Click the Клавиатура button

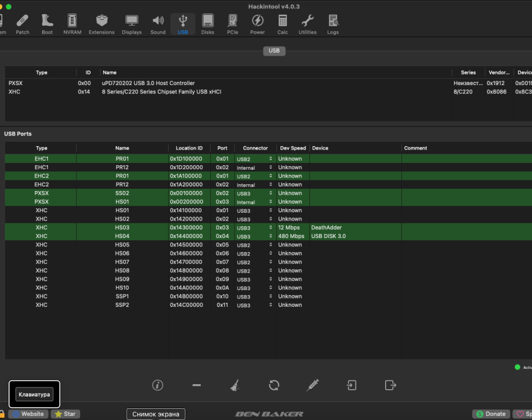coord(34,394)
